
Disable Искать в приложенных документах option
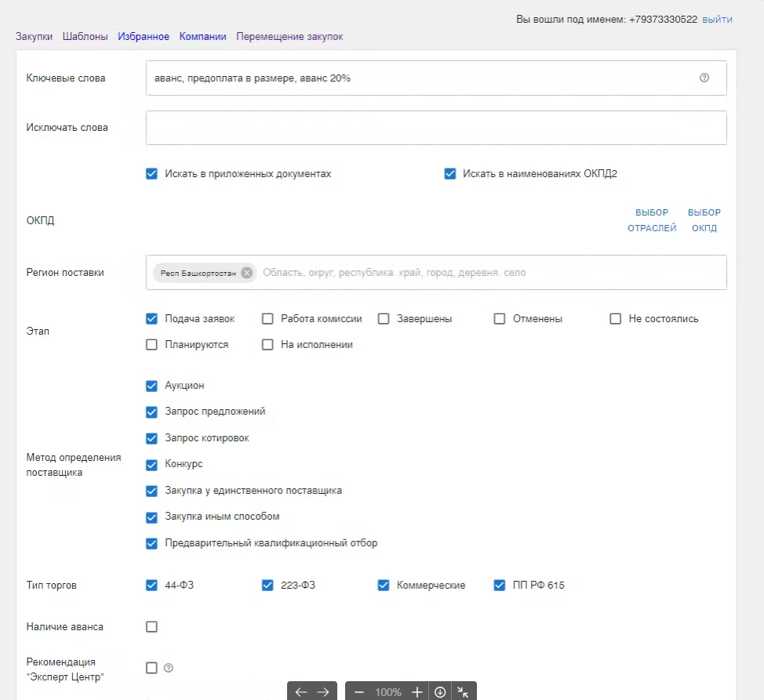152,174
